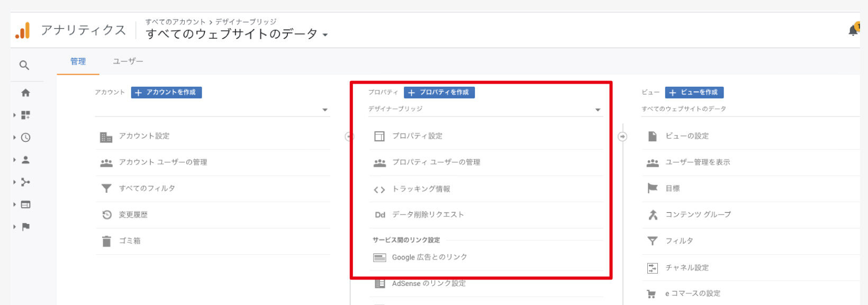
Task: Open トラッキング情報 in the property column
Action: coord(421,189)
